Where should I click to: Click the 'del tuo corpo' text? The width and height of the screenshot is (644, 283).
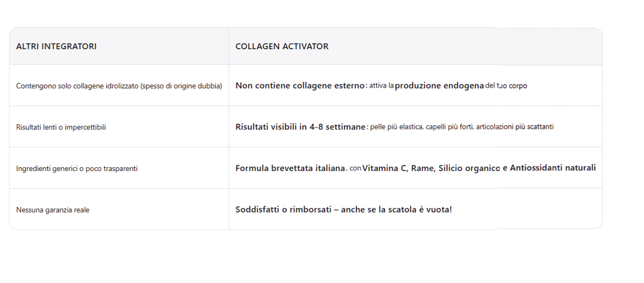tap(506, 86)
